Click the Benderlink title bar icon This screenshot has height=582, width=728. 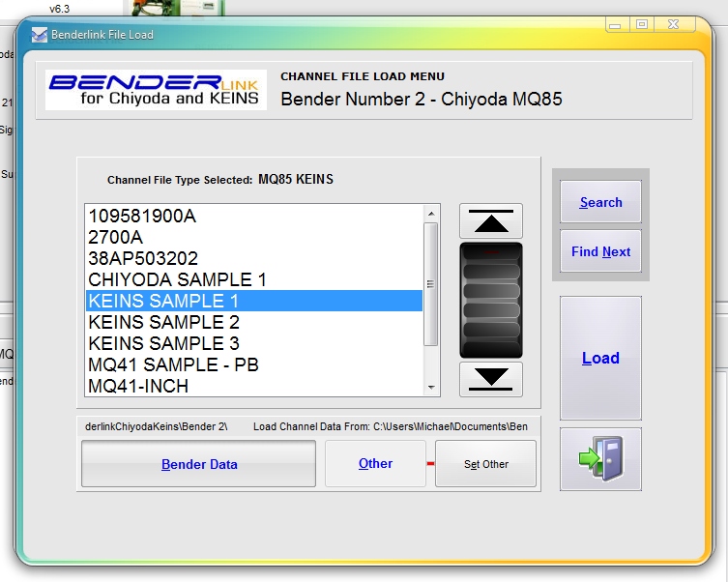tap(40, 35)
